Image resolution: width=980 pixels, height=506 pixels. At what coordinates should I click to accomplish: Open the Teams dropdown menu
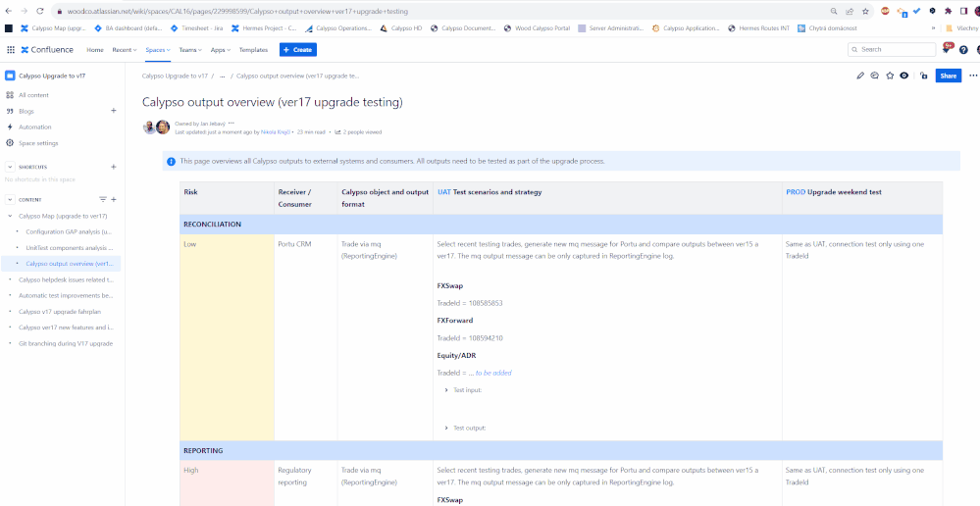(x=190, y=49)
